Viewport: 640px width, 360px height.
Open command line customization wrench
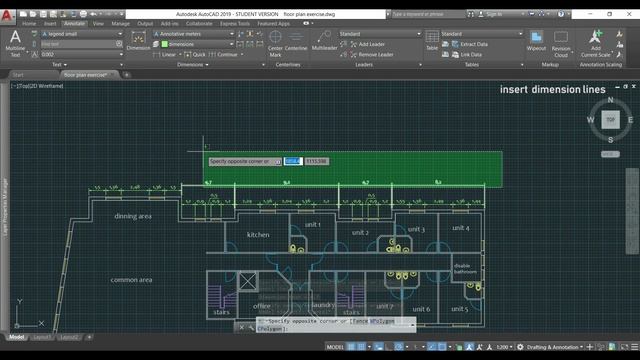pos(251,327)
